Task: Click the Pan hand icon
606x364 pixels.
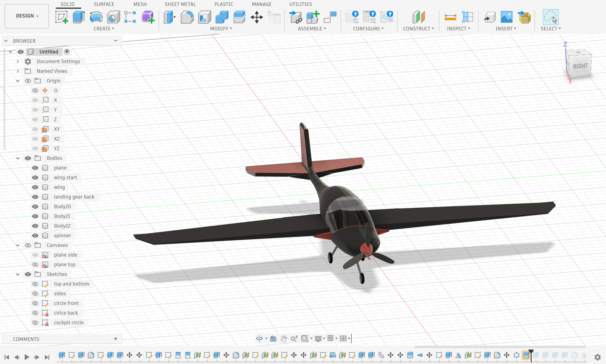Action: click(284, 338)
